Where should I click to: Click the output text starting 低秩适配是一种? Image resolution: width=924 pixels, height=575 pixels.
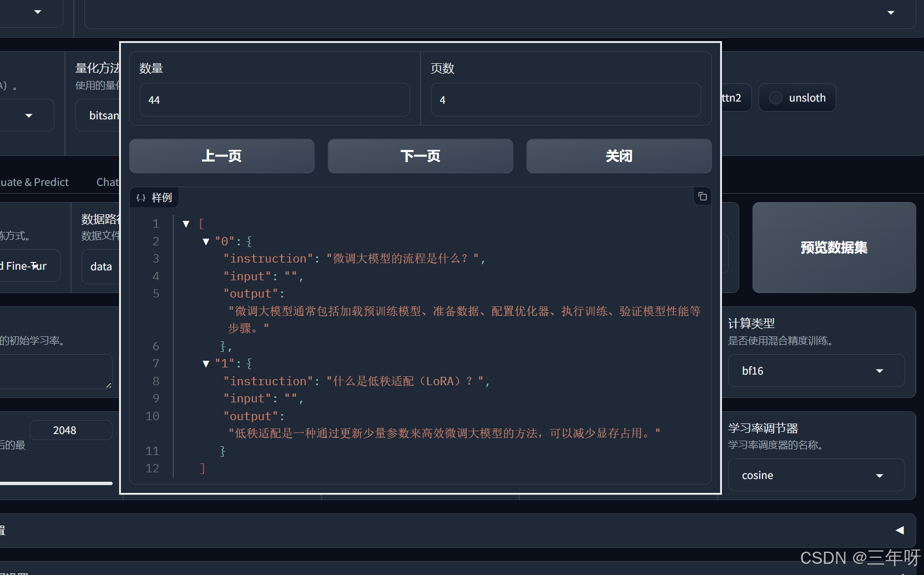tap(445, 433)
